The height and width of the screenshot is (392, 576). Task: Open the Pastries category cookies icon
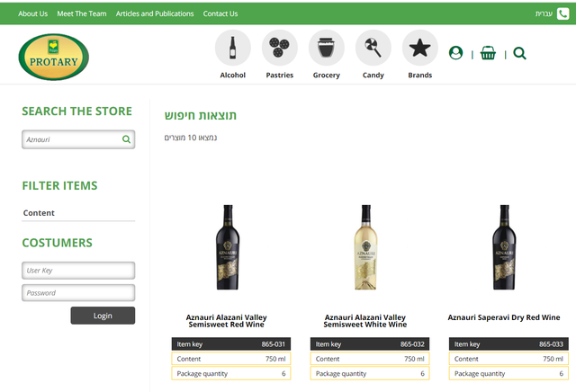tap(280, 48)
